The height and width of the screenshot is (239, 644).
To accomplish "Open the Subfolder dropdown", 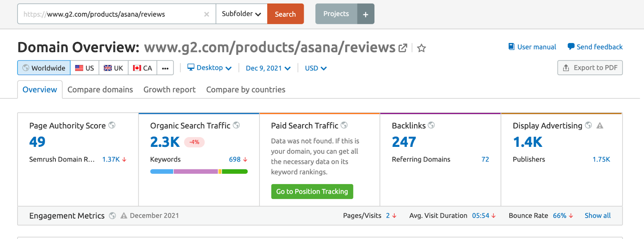I will [x=242, y=14].
